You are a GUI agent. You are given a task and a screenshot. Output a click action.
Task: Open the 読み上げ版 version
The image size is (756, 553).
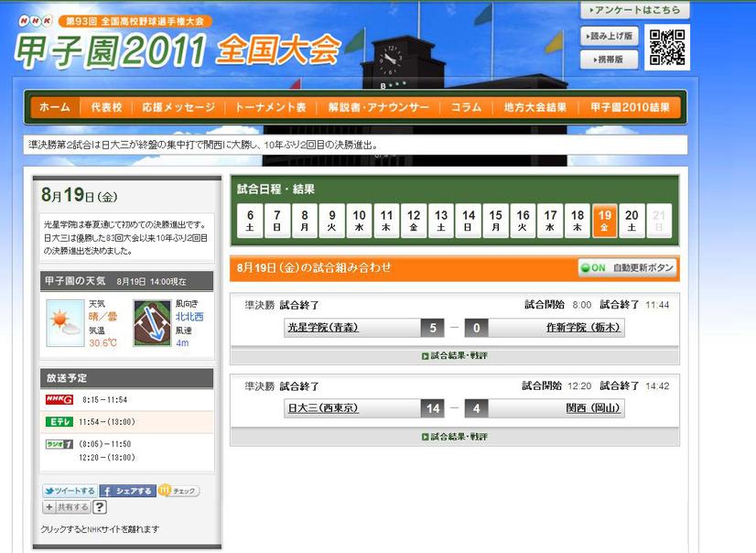610,36
